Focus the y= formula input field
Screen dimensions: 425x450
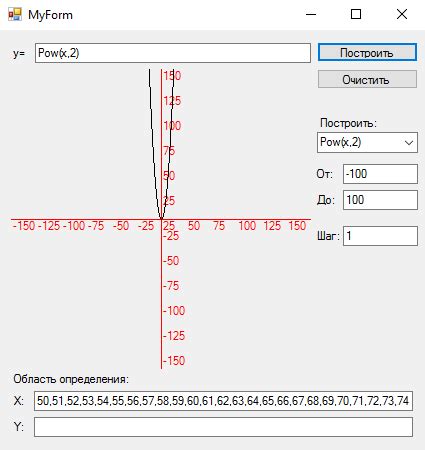tap(173, 53)
